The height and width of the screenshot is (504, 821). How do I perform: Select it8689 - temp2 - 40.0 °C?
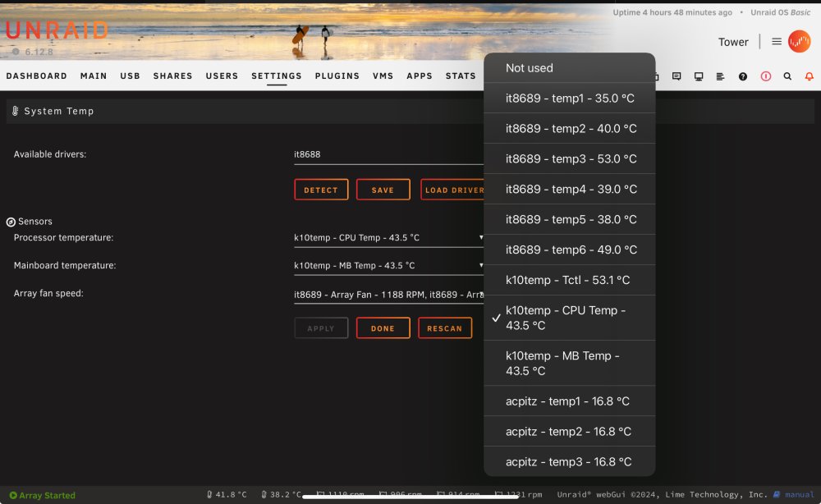tap(570, 129)
